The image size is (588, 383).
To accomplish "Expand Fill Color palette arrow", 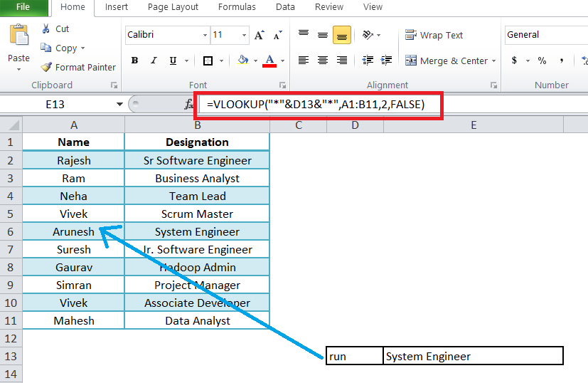I will point(255,61).
